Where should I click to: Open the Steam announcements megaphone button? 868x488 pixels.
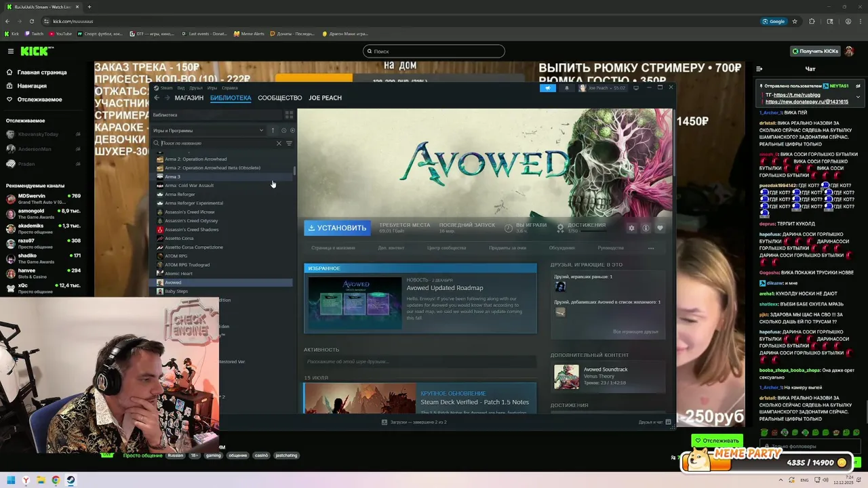(548, 88)
